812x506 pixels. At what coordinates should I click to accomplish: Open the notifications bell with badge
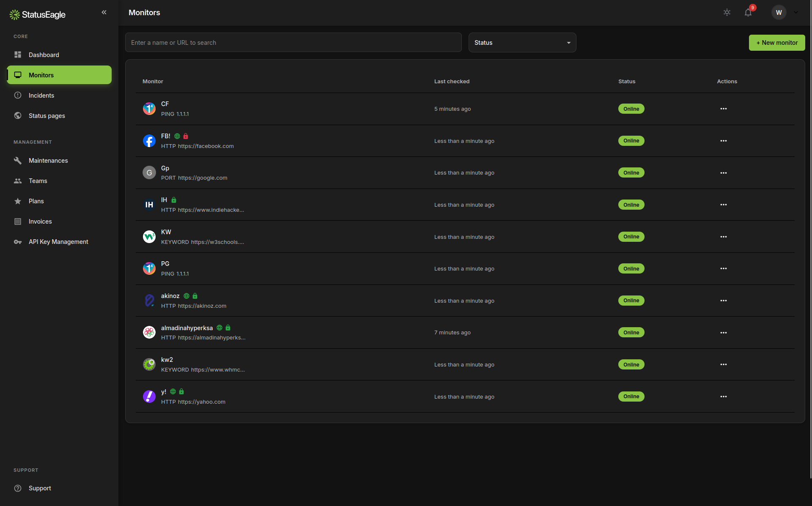tap(748, 12)
